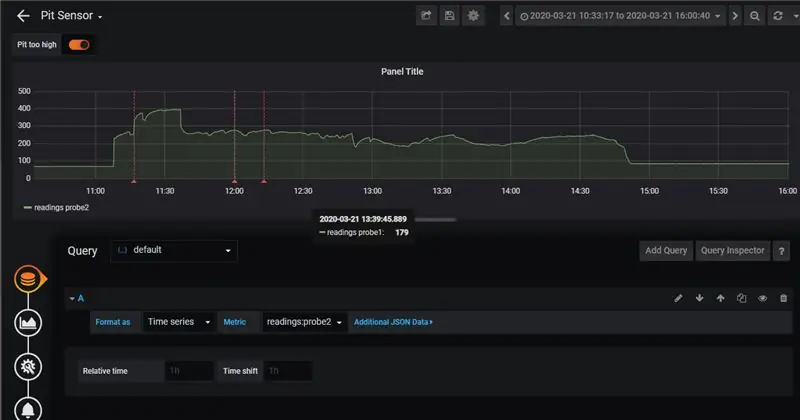Zoom out the time range magnifier
Viewport: 800px width, 420px height.
pyautogui.click(x=755, y=16)
